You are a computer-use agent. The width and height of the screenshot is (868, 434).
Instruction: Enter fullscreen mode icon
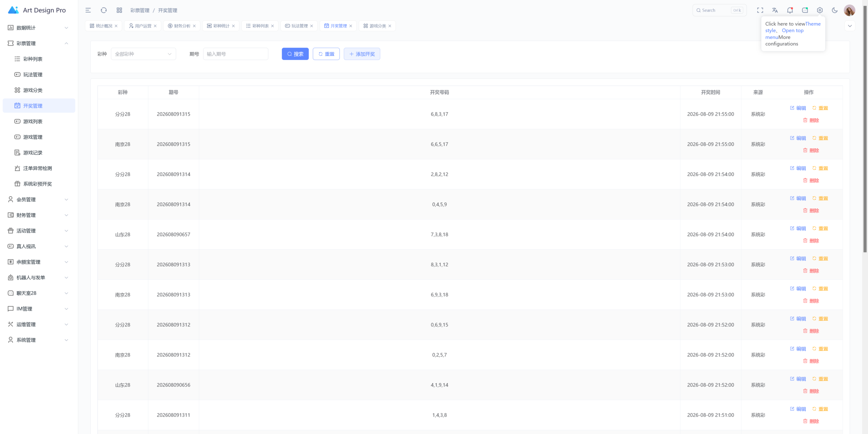(x=760, y=10)
